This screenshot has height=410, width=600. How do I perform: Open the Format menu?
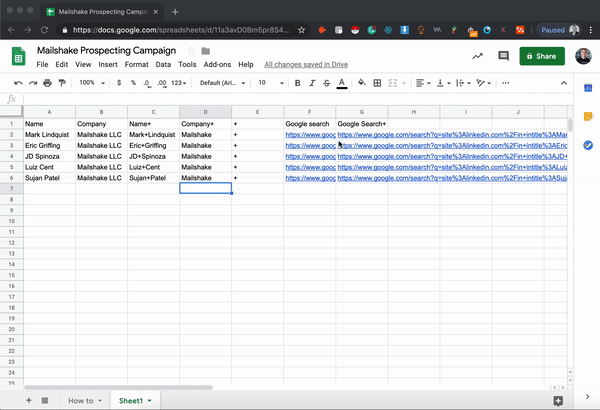[x=137, y=64]
